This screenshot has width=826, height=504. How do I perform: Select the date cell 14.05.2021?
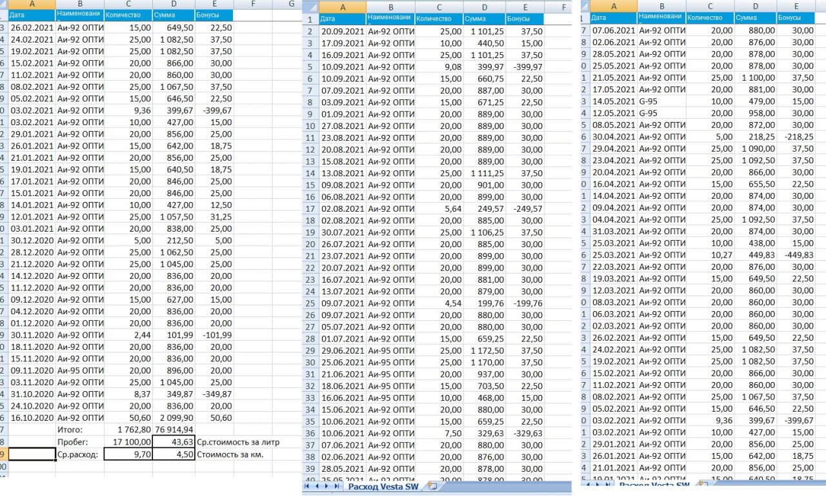pyautogui.click(x=614, y=101)
